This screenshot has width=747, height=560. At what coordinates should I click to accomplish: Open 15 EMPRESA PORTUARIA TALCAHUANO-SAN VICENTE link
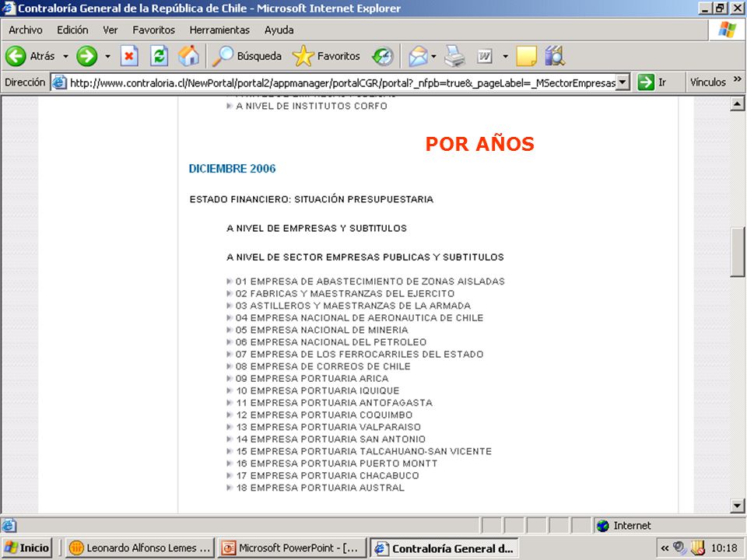click(363, 451)
